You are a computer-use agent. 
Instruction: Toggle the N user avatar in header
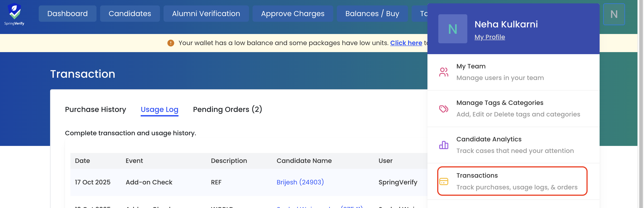[614, 14]
